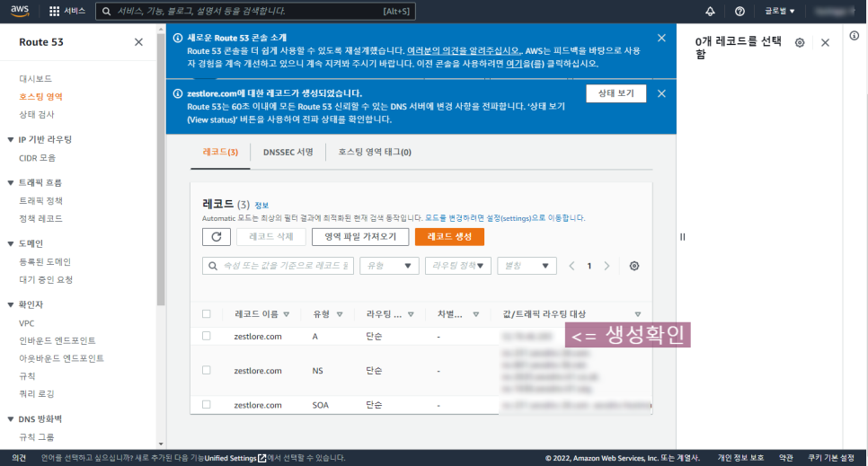The image size is (868, 466).
Task: Open 인바운드 엔드포인트 in the sidebar
Action: tap(58, 341)
